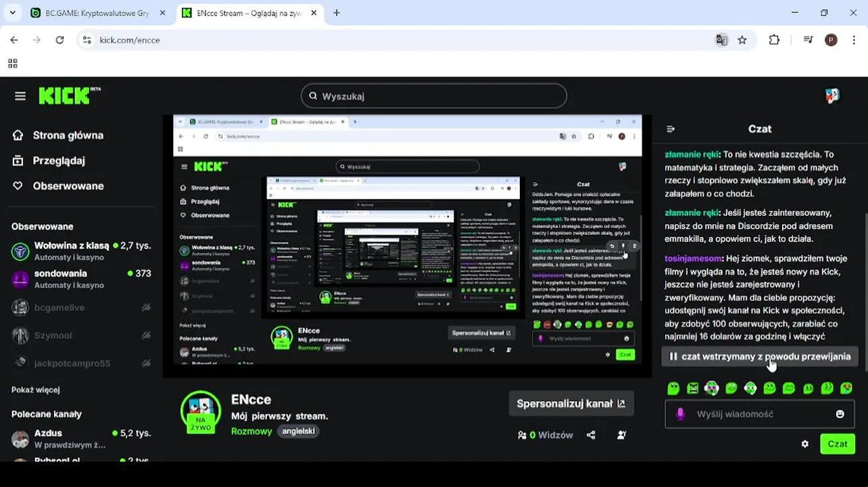This screenshot has height=487, width=868.
Task: Open Chrome media controls icon
Action: (x=808, y=40)
